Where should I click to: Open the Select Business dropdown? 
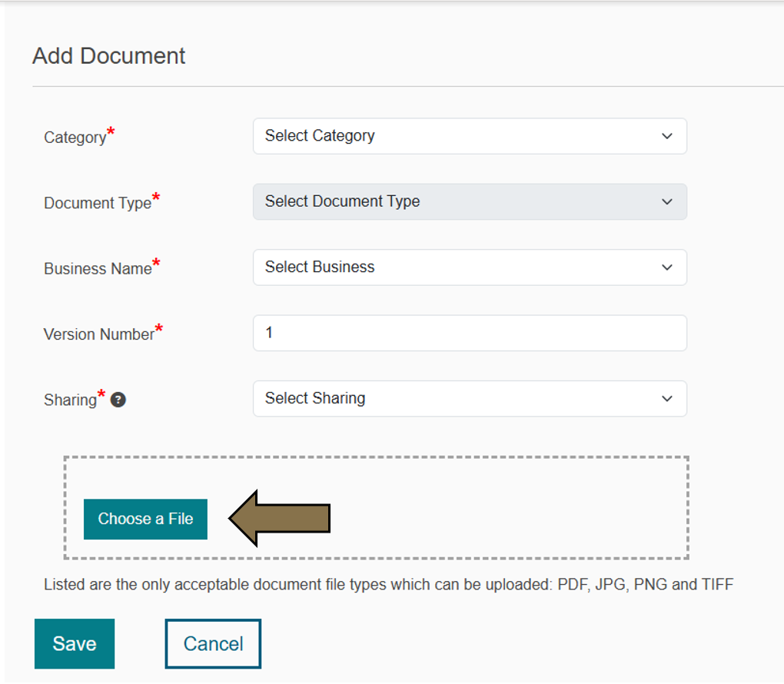point(470,267)
